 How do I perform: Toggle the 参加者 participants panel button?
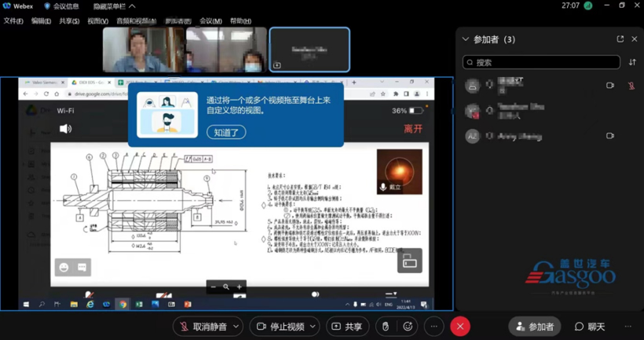pos(535,326)
